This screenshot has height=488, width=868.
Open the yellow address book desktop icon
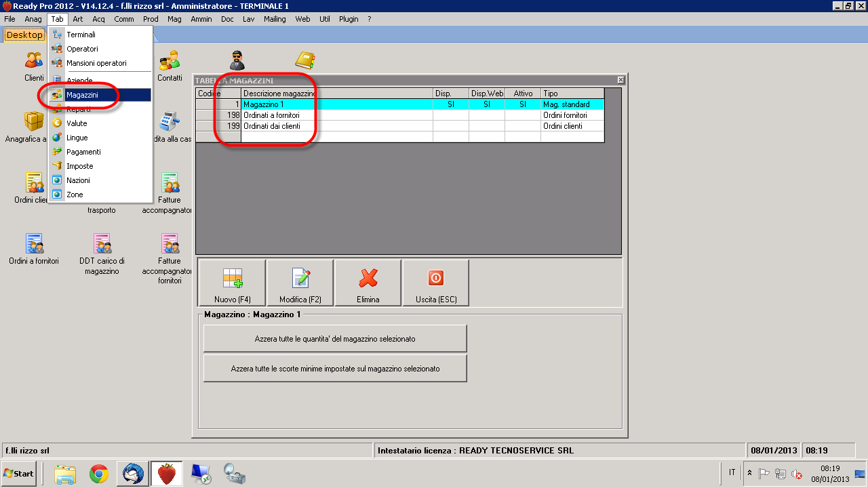pyautogui.click(x=305, y=61)
